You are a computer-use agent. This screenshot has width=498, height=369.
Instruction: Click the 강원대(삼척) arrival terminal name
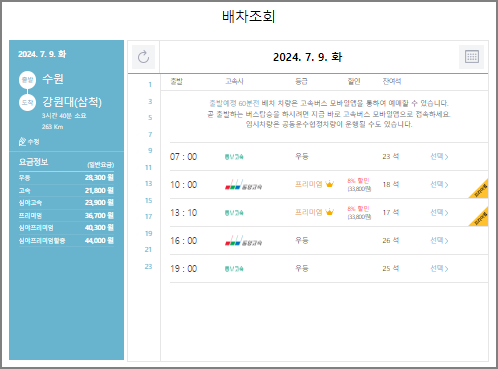[72, 102]
